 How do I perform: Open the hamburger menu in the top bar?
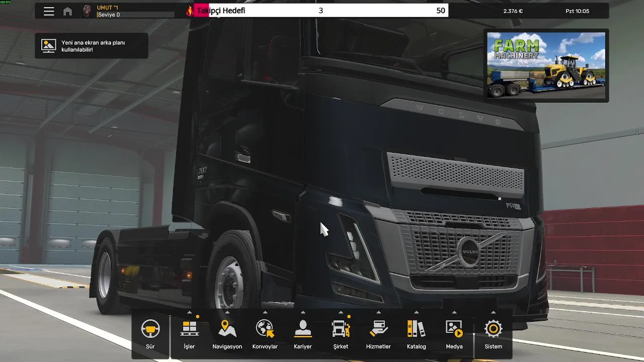[x=49, y=11]
